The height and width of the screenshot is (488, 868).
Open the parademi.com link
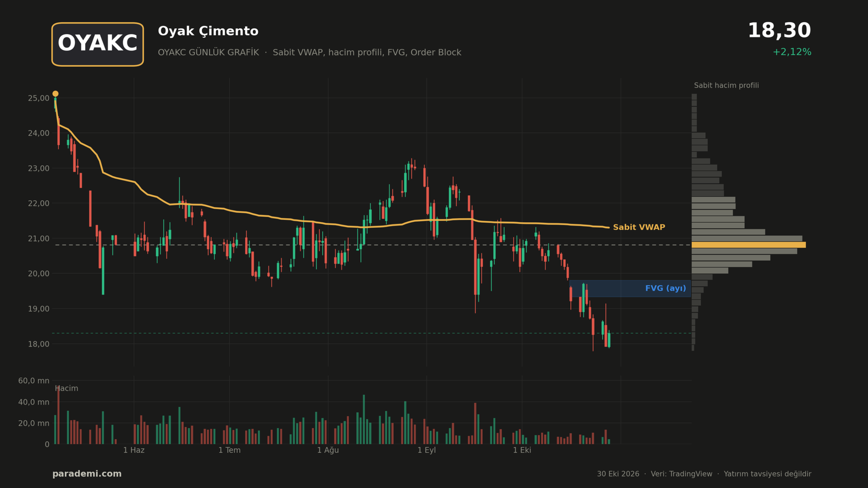click(x=87, y=474)
